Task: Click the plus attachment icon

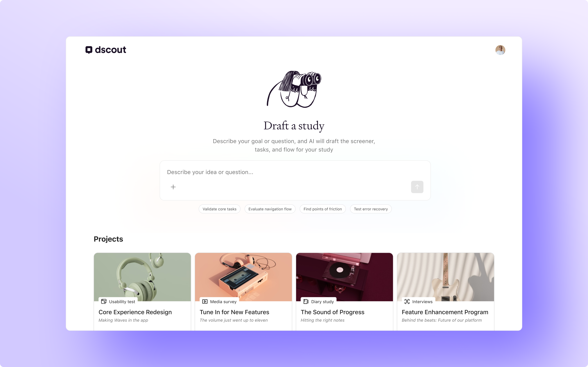Action: click(173, 187)
